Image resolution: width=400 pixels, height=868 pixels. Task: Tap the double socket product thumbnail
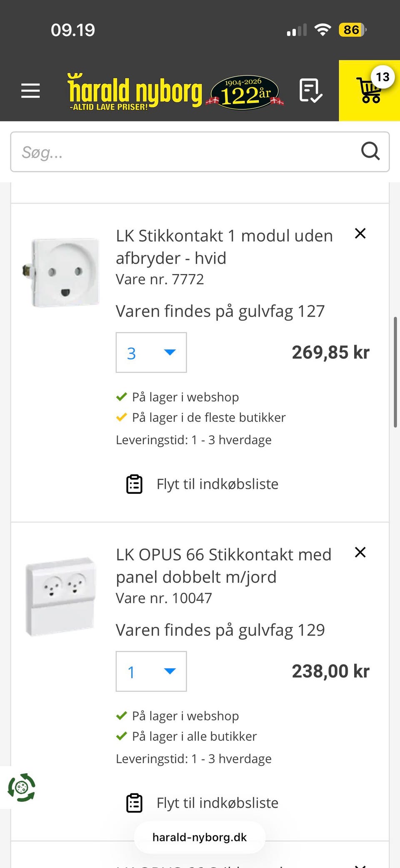click(61, 596)
